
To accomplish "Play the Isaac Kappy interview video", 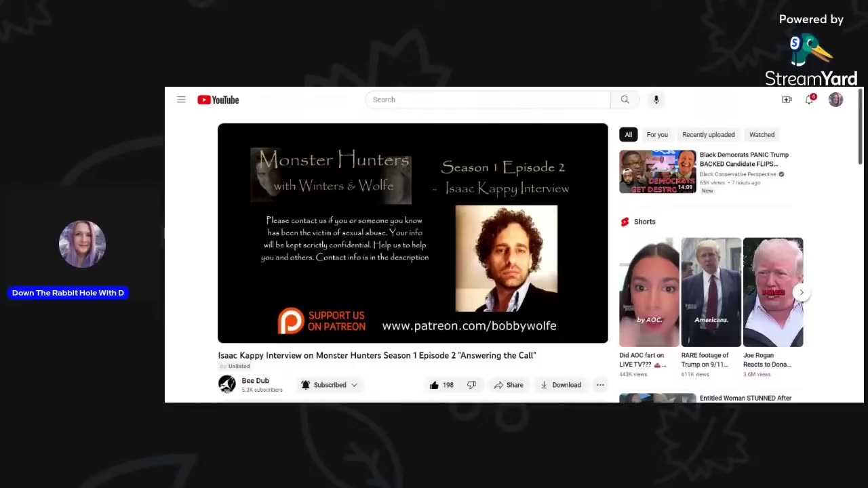I will [x=412, y=233].
